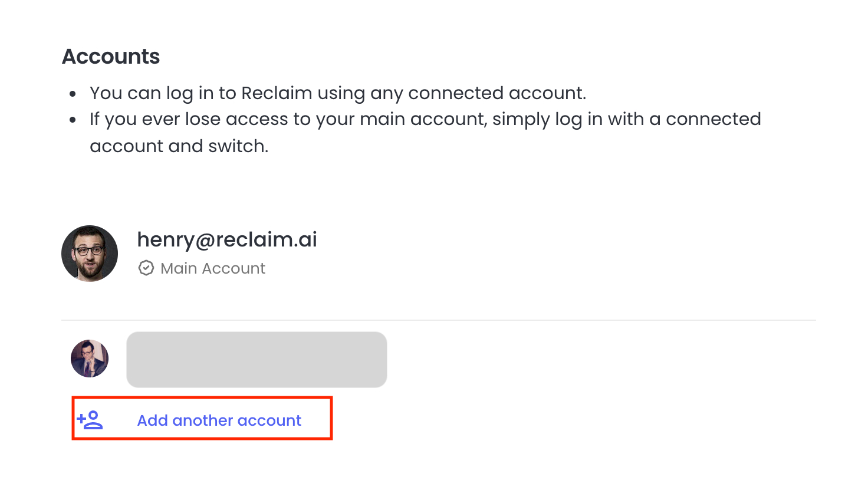Select the henry@reclaim.ai email text
This screenshot has height=480, width=868.
tap(227, 239)
